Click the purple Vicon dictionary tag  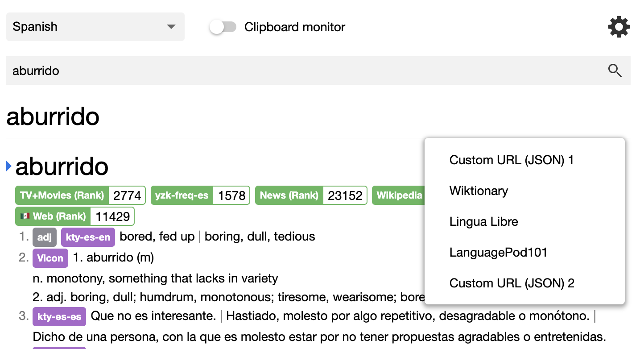(x=50, y=258)
